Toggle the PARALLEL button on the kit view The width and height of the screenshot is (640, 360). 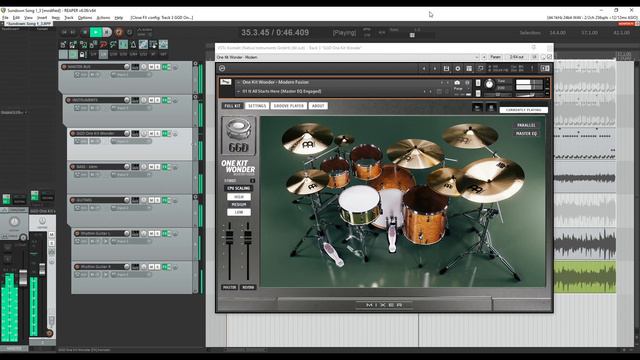(x=526, y=125)
